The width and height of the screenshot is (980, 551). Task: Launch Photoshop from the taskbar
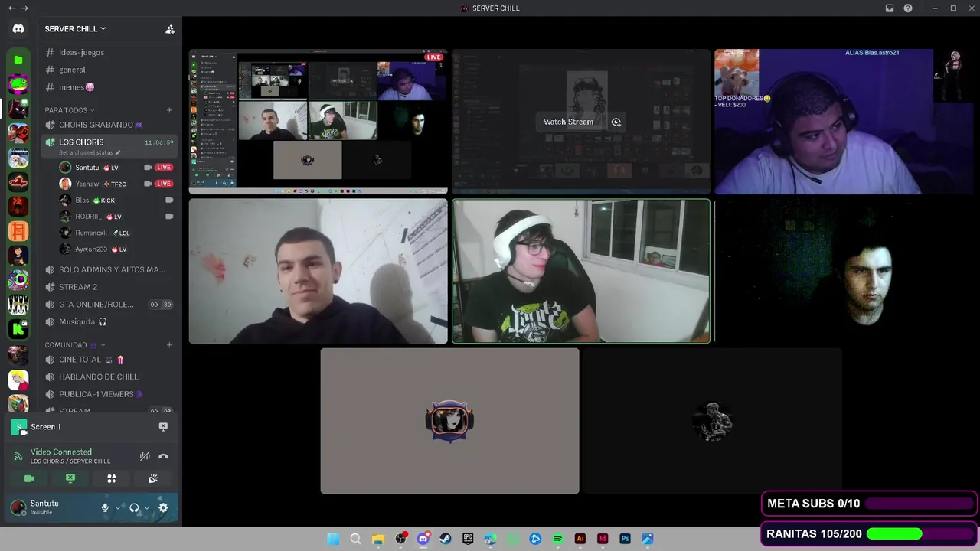tap(625, 539)
